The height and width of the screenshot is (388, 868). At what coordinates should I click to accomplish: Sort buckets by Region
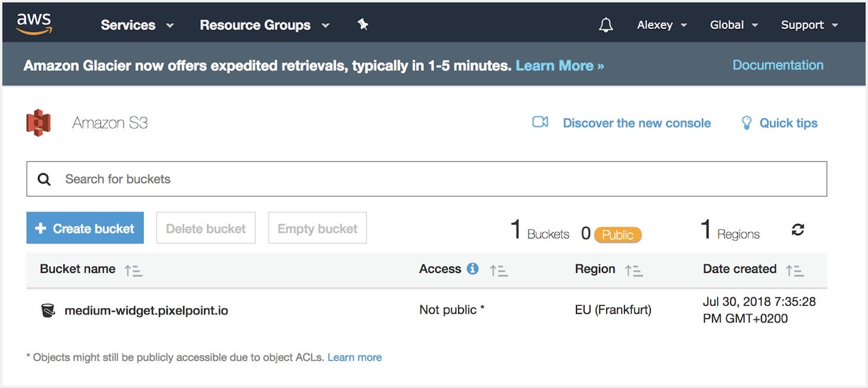(x=634, y=270)
